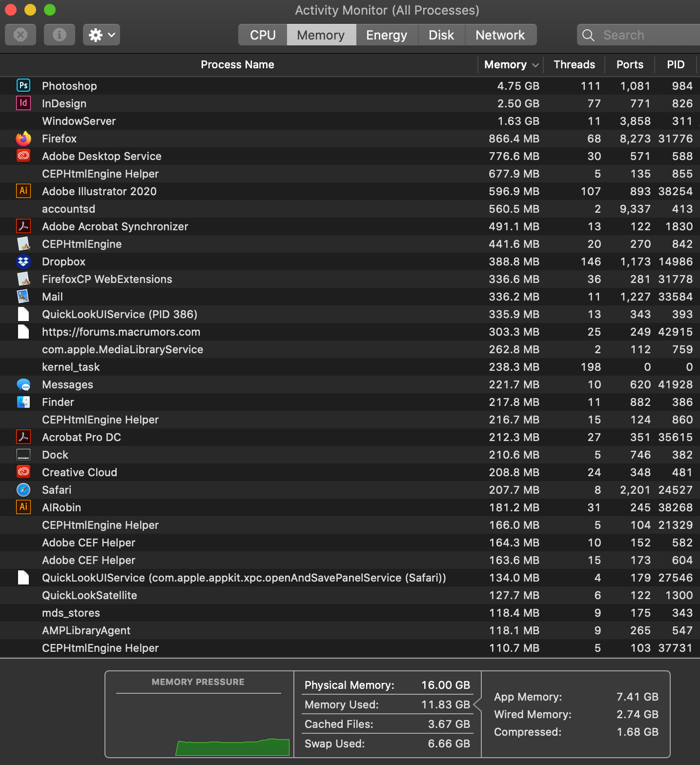Click the Creative Cloud icon
Screen dimensions: 700x765
[23, 472]
